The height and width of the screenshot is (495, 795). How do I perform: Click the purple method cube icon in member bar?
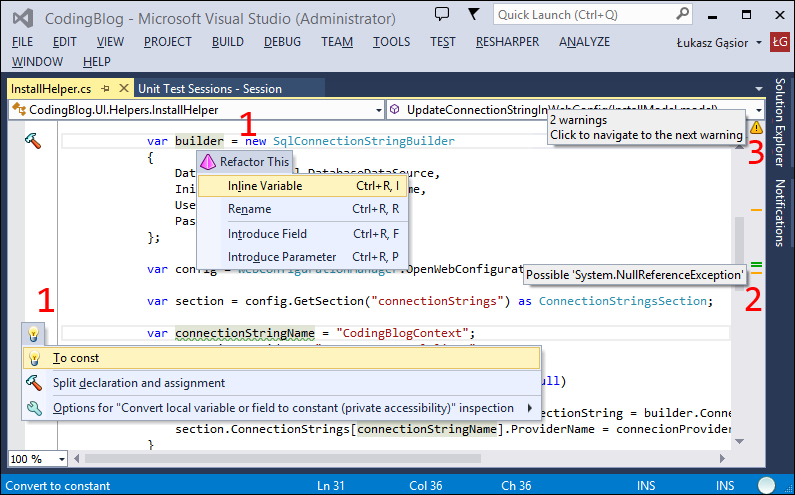(x=395, y=110)
